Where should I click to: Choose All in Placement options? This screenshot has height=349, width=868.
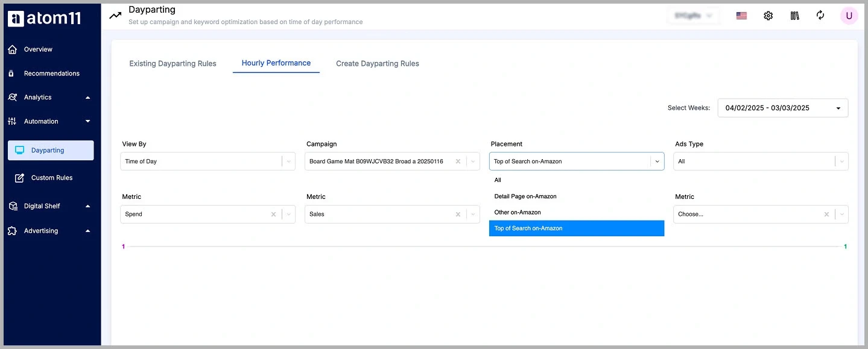(577, 180)
